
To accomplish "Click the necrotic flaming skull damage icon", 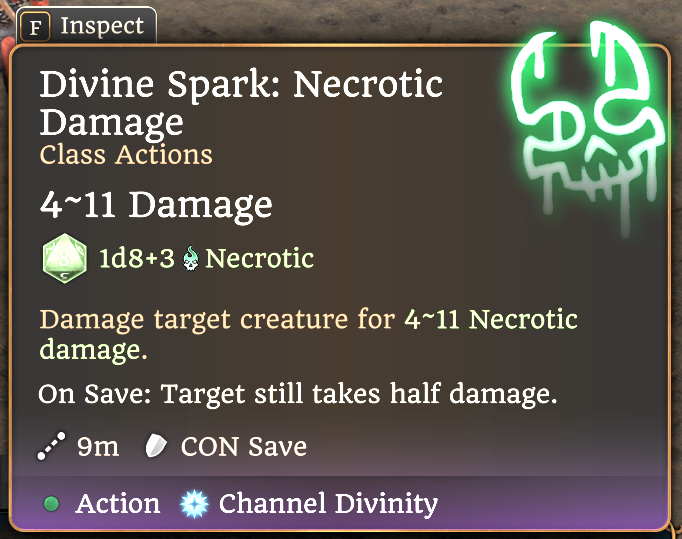I will pyautogui.click(x=190, y=258).
